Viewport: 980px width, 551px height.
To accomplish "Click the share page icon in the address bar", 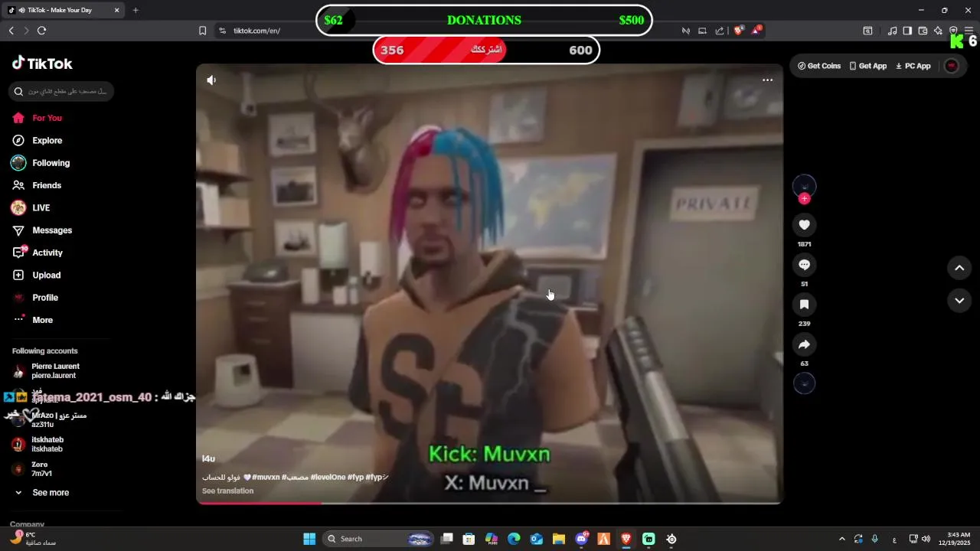I will (720, 31).
